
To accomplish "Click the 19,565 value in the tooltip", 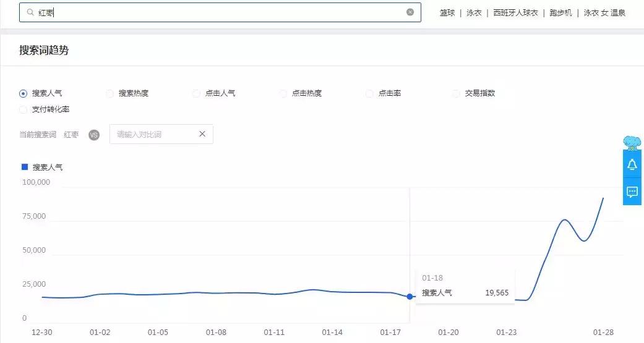I will (497, 292).
